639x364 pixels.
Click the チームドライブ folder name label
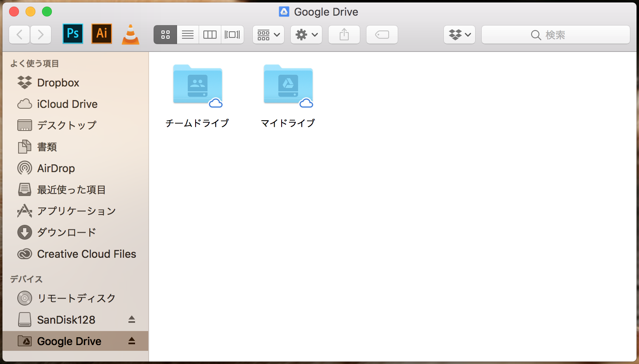[x=197, y=123]
